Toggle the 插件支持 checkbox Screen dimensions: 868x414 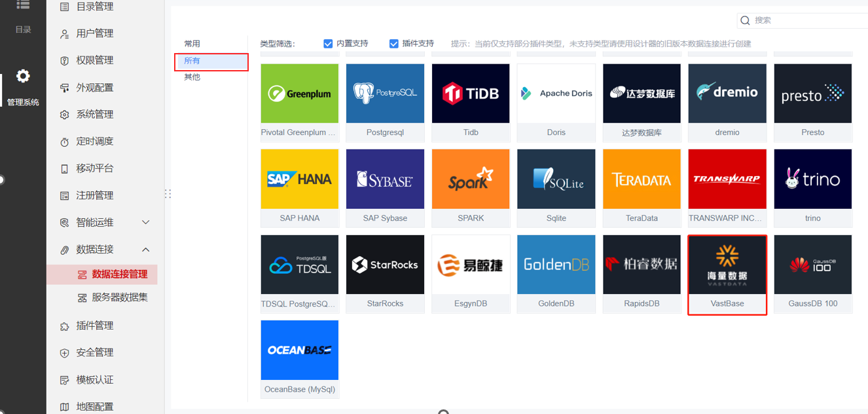(x=393, y=44)
